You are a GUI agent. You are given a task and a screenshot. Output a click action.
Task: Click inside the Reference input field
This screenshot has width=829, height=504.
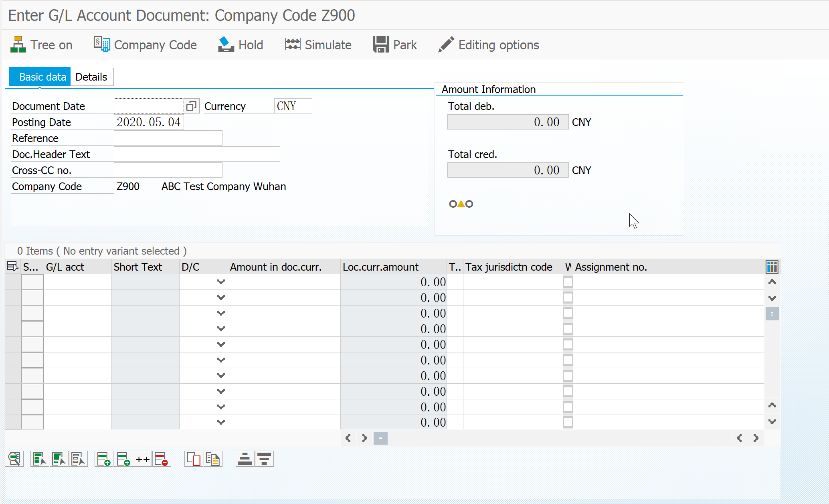tap(168, 138)
